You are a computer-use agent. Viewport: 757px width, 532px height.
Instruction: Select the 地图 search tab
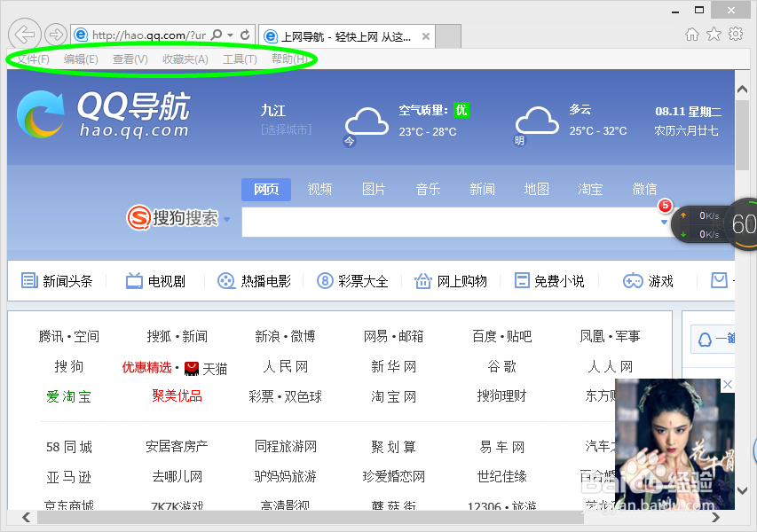(x=536, y=189)
